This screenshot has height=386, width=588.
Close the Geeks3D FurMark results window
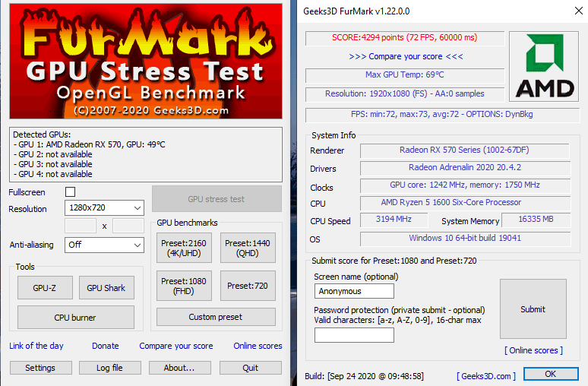[579, 11]
